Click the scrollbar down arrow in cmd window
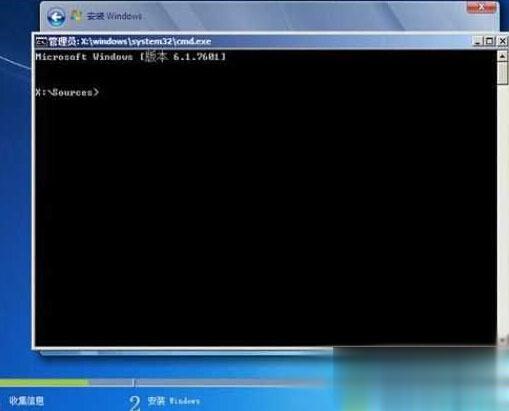The height and width of the screenshot is (411, 509). [502, 340]
